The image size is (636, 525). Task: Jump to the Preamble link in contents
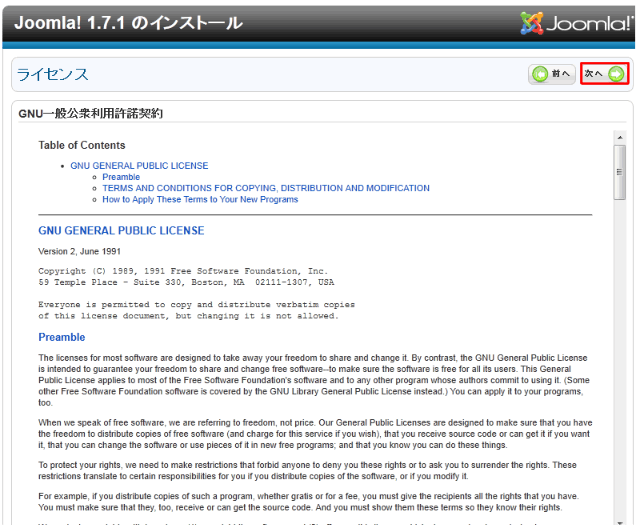pos(121,177)
